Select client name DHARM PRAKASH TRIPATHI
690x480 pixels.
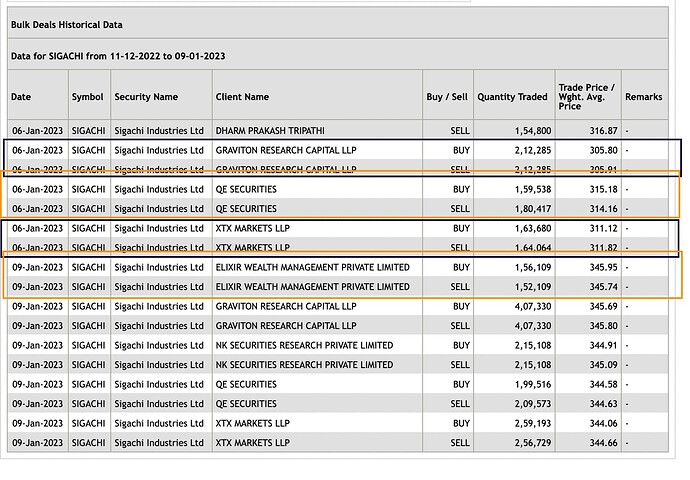pyautogui.click(x=270, y=131)
